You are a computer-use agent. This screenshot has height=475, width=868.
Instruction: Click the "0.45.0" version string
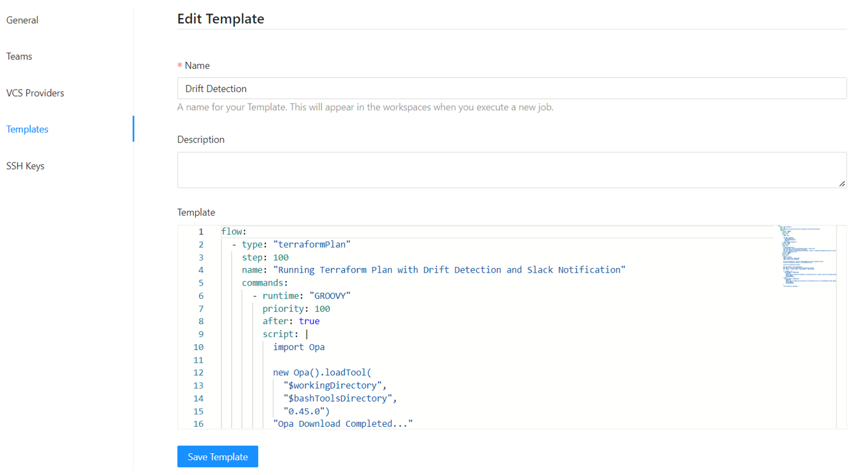(307, 411)
